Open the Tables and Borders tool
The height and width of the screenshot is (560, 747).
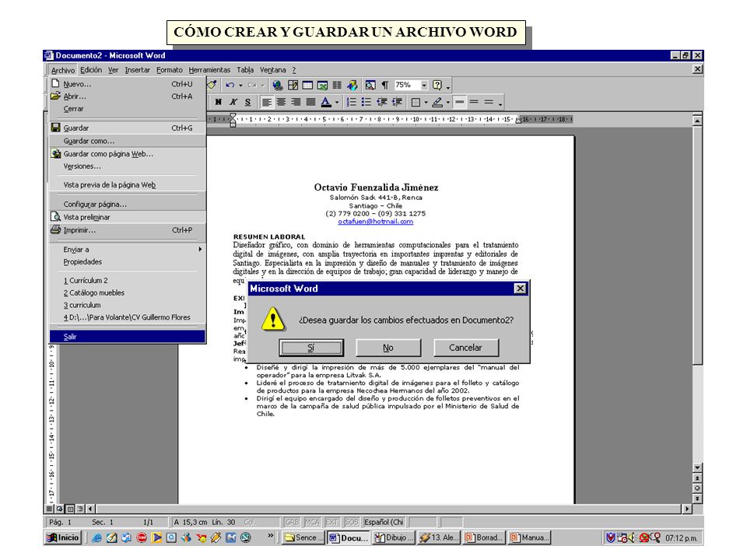(x=293, y=86)
